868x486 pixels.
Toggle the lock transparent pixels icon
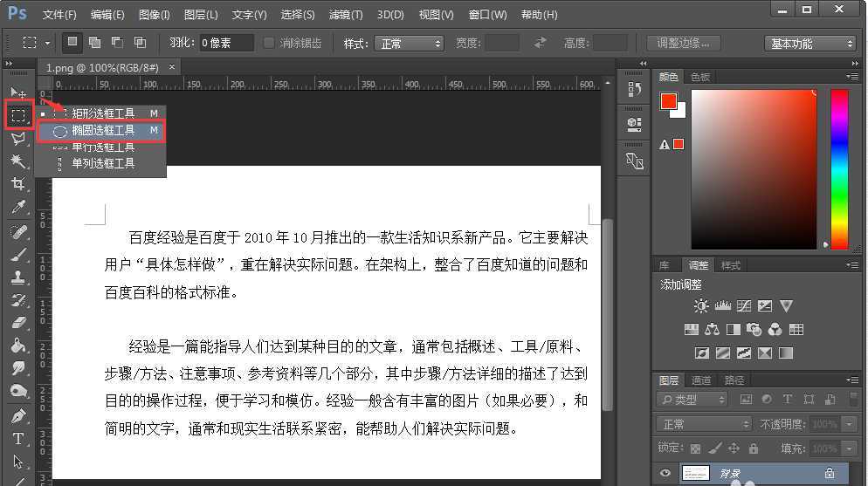pyautogui.click(x=695, y=448)
